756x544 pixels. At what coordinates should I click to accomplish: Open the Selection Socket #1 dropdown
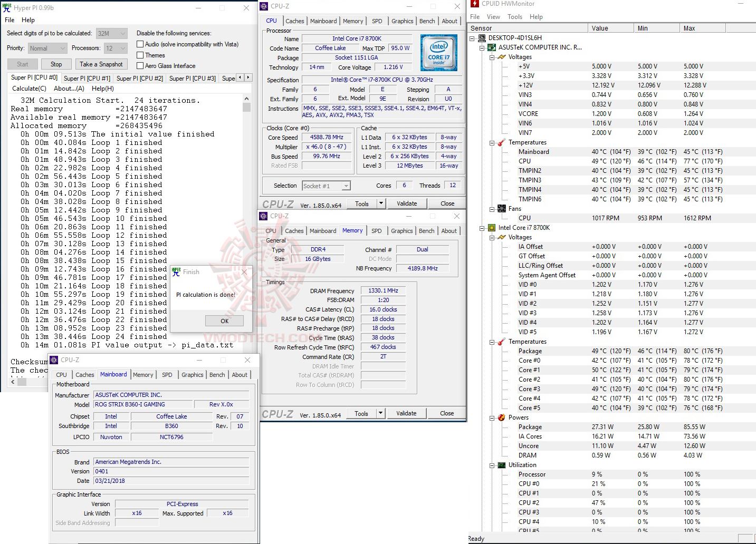pos(327,186)
